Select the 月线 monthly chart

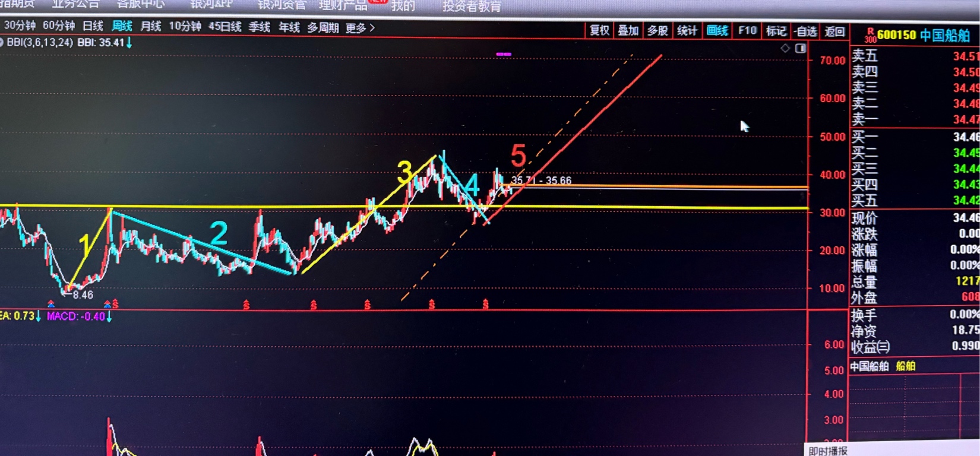[x=151, y=26]
